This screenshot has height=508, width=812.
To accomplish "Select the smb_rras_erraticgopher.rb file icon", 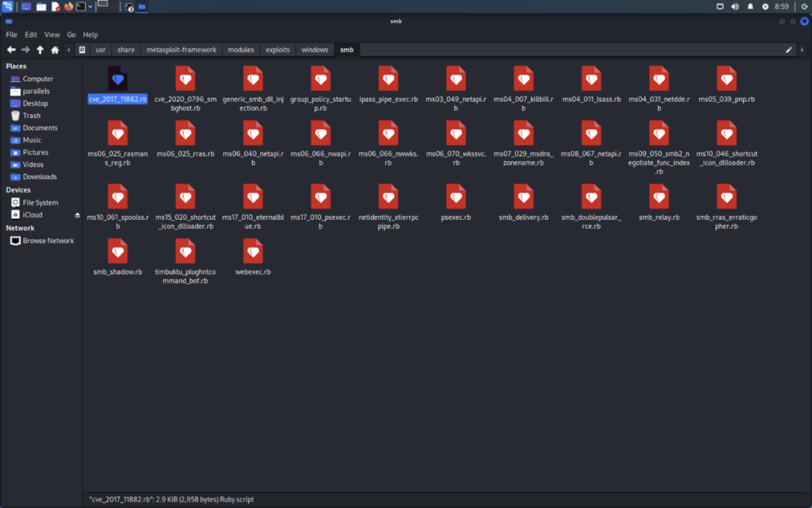I will [726, 197].
